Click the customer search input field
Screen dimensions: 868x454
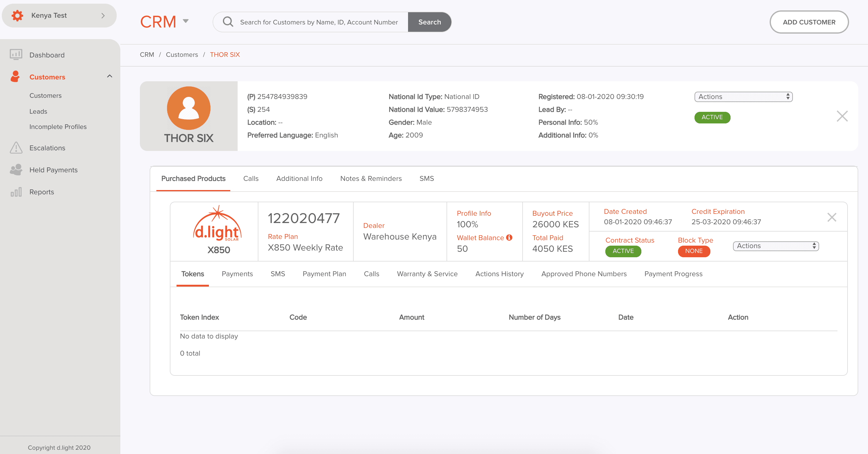(319, 22)
